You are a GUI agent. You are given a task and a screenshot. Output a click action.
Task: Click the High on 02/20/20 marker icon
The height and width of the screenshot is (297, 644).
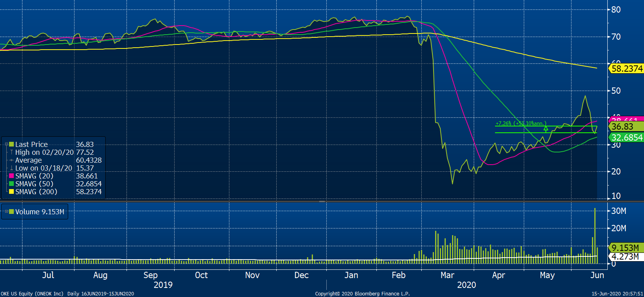pyautogui.click(x=11, y=152)
